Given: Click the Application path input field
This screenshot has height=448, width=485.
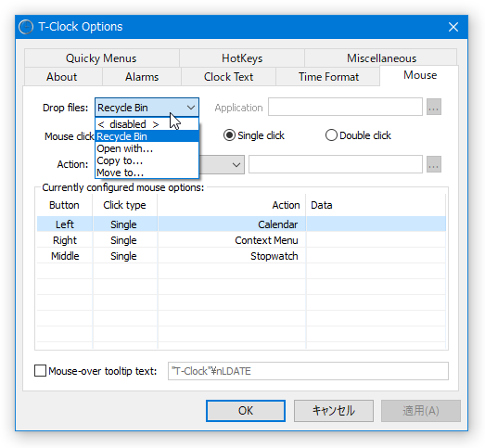Looking at the screenshot, I should pos(345,107).
